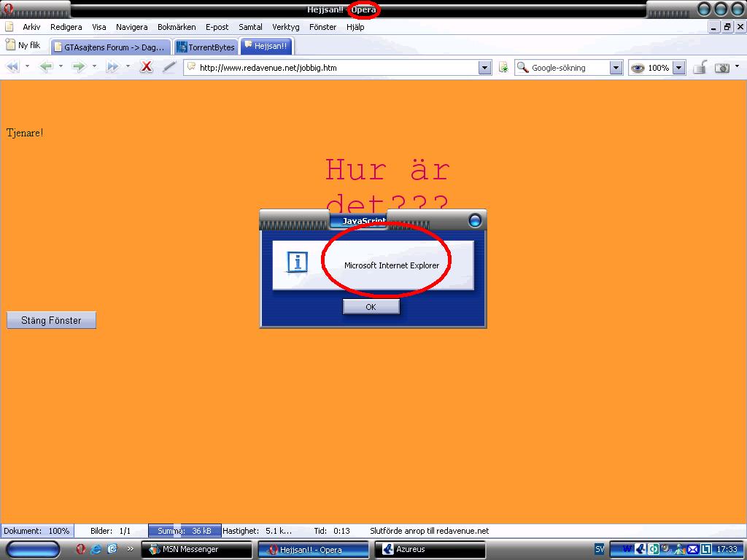Click the eye icon in zoom control
This screenshot has width=747, height=560.
[x=638, y=68]
